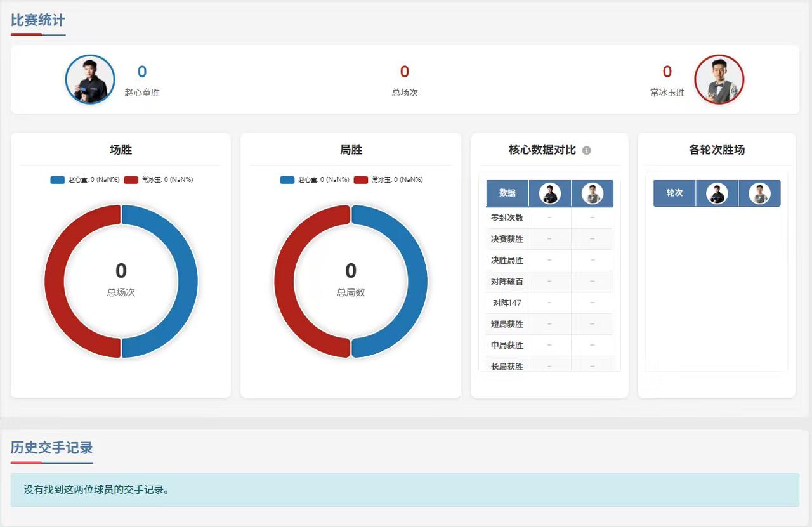This screenshot has height=527, width=812.
Task: Select the 轮次 column header
Action: (x=675, y=193)
